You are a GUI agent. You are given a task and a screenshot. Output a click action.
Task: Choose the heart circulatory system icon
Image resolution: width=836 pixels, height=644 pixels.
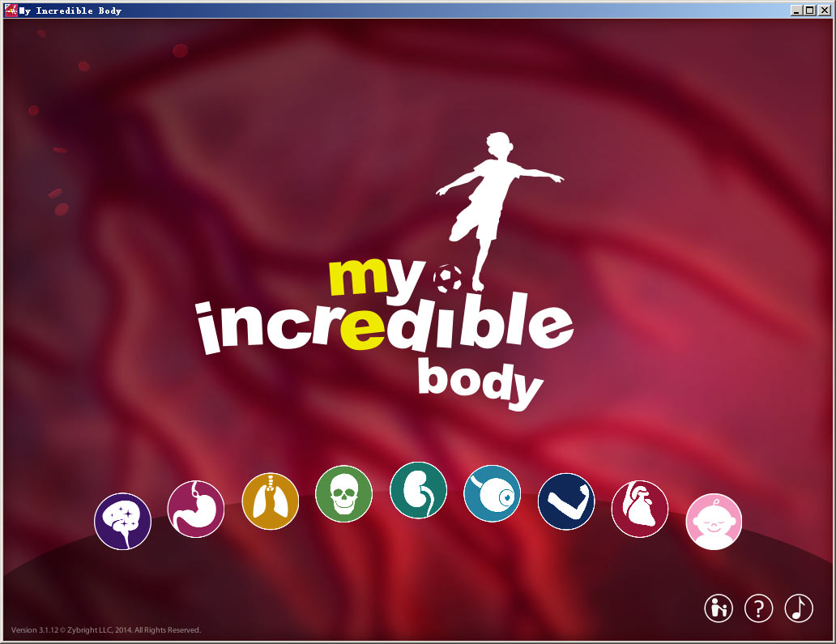tap(640, 509)
